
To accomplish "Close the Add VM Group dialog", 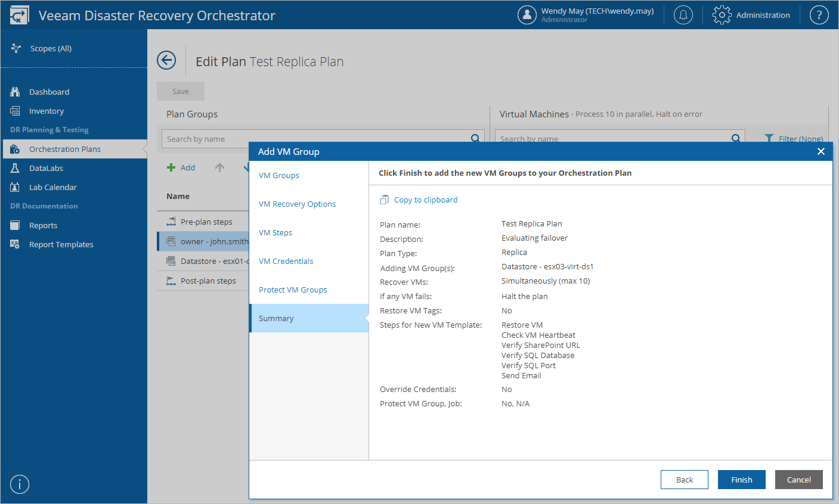I will (821, 151).
